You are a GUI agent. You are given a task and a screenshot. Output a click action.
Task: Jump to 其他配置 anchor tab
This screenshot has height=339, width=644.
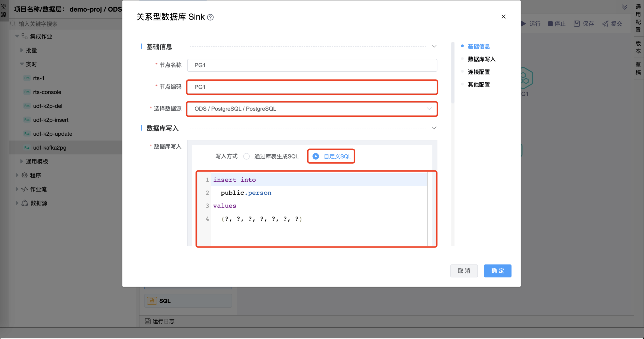tap(479, 85)
